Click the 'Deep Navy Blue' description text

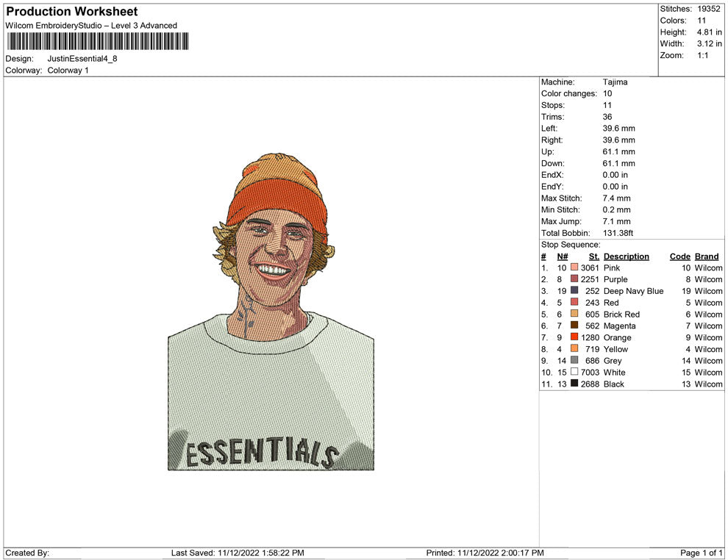(x=633, y=291)
